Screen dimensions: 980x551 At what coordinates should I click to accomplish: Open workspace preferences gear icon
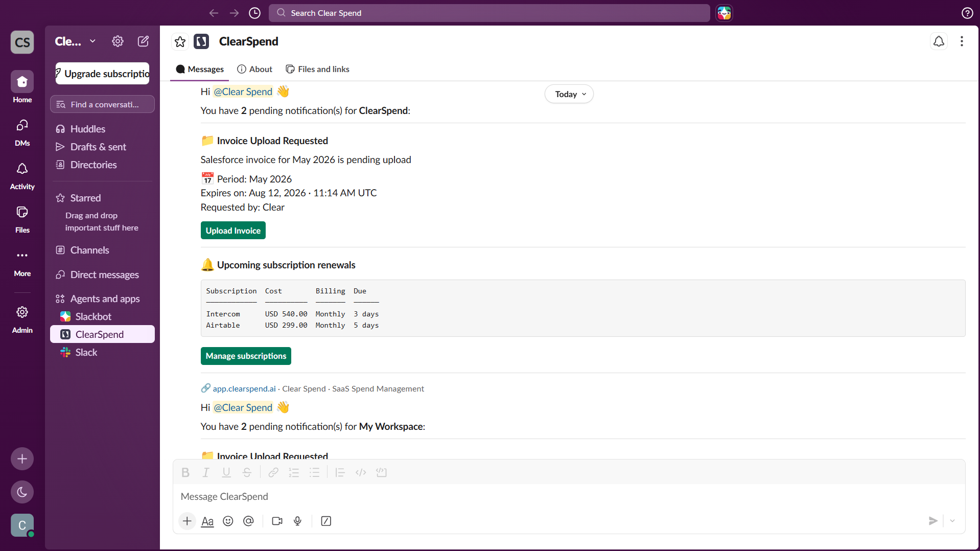click(118, 41)
